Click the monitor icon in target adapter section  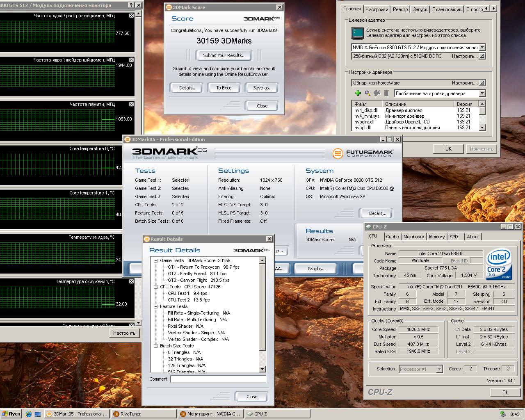[358, 33]
